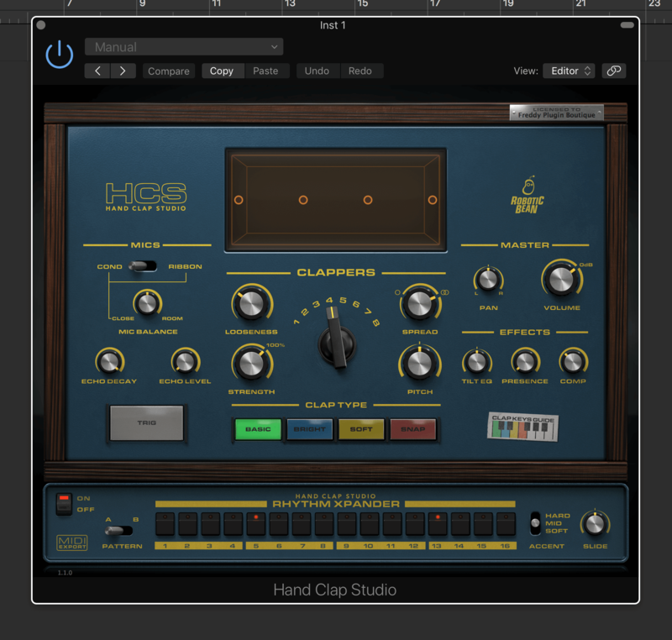Toggle sequencer step 3
The width and height of the screenshot is (672, 640).
(211, 523)
